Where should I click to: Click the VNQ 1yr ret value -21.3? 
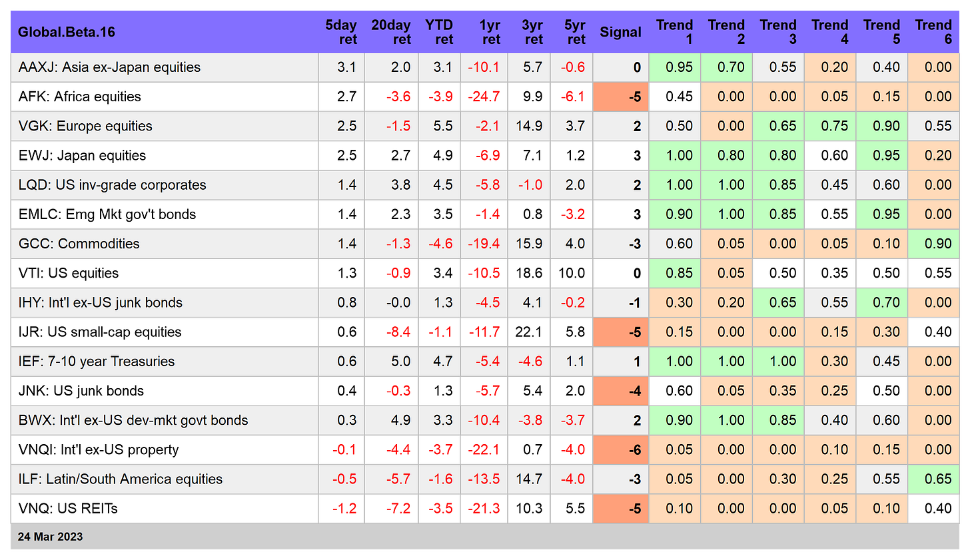[484, 508]
